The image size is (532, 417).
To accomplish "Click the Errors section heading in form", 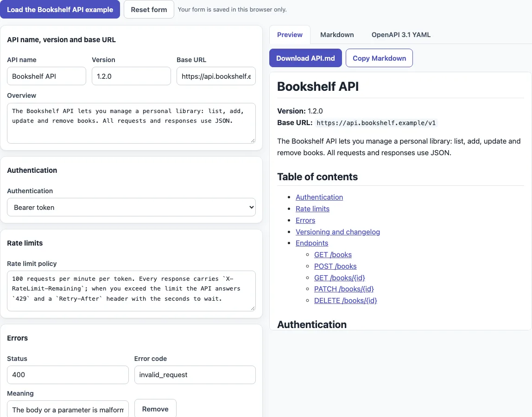I will (17, 338).
